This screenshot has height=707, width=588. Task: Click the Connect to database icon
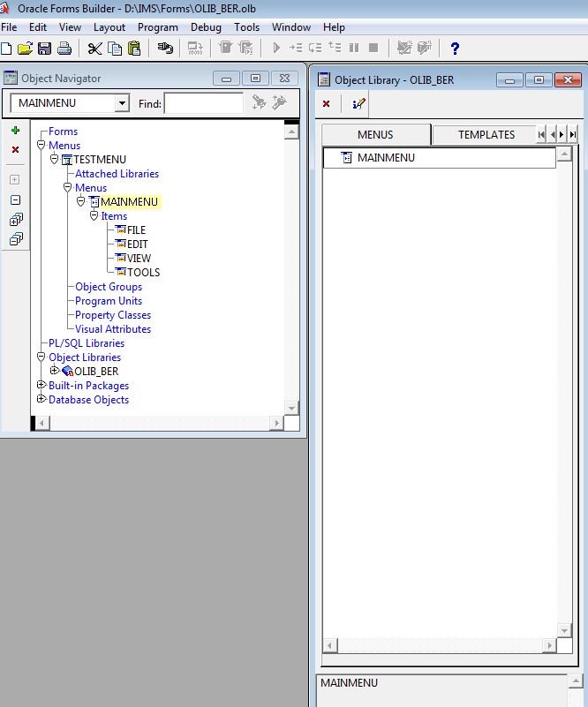[x=165, y=48]
